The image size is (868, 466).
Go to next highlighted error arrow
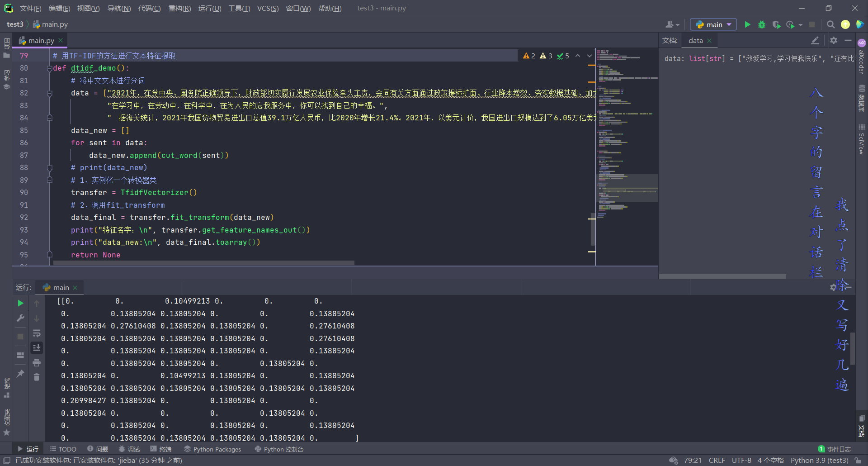click(590, 56)
